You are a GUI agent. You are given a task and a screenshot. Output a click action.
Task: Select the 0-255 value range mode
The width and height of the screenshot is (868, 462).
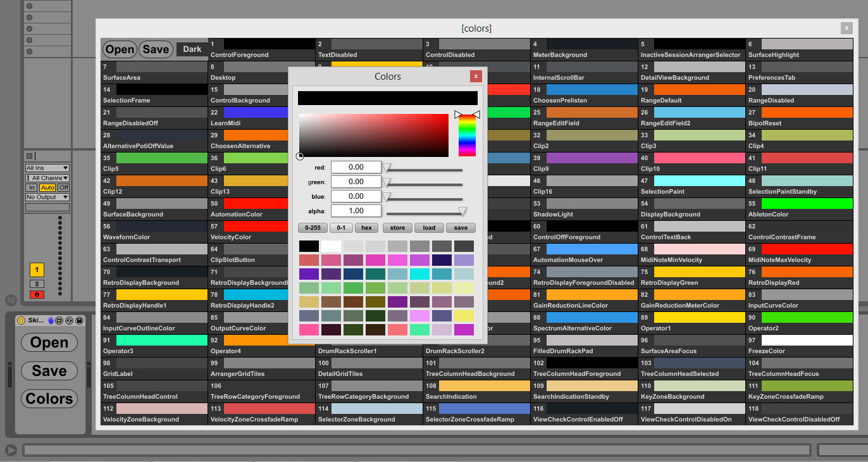pos(313,228)
